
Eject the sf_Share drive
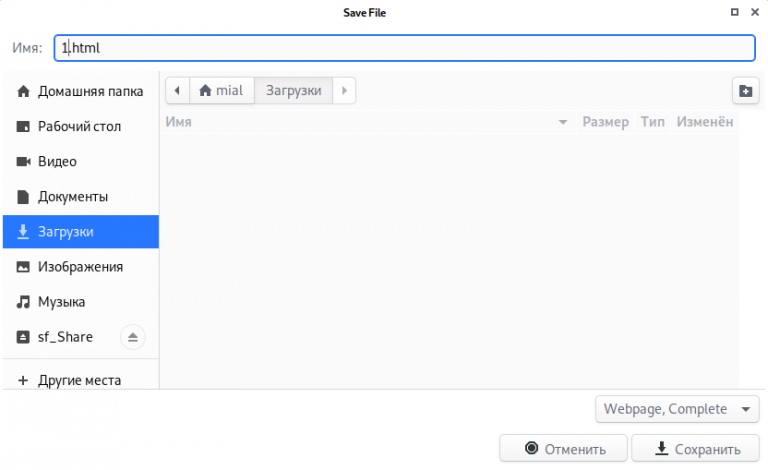(x=133, y=337)
